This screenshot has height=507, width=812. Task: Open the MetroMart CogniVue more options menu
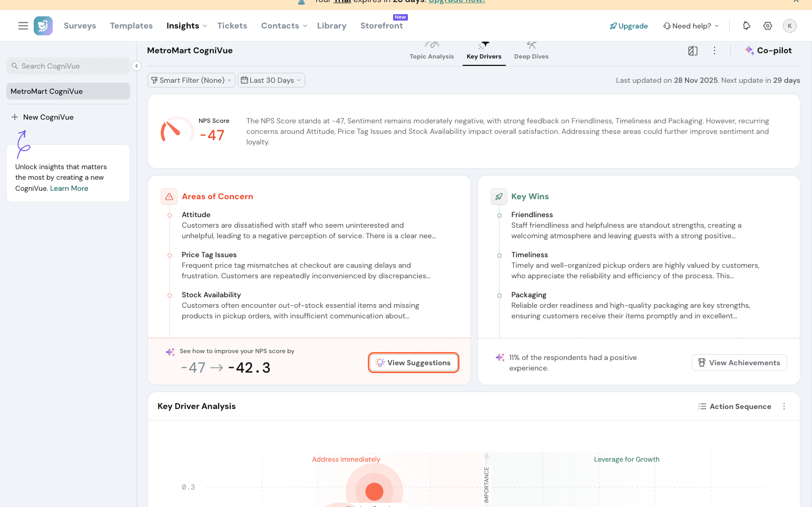(x=715, y=51)
